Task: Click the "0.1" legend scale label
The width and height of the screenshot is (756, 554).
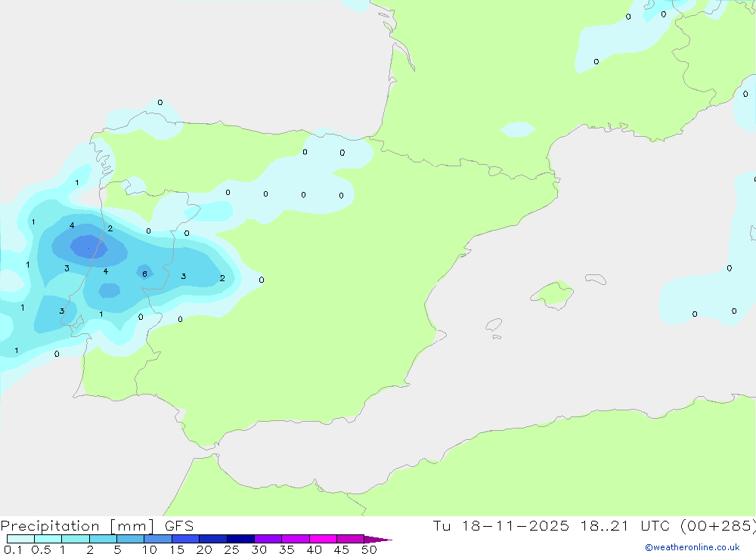Action: coord(13,549)
